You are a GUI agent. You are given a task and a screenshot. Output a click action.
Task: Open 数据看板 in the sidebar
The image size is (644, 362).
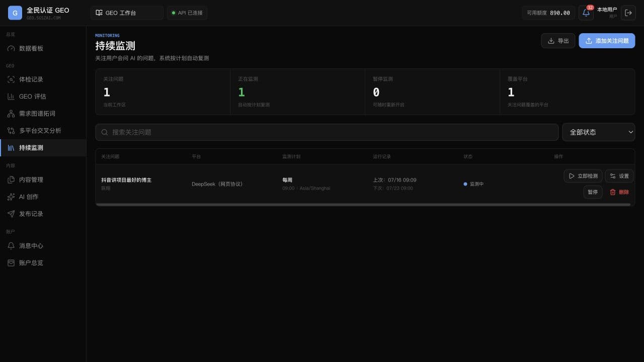point(43,48)
